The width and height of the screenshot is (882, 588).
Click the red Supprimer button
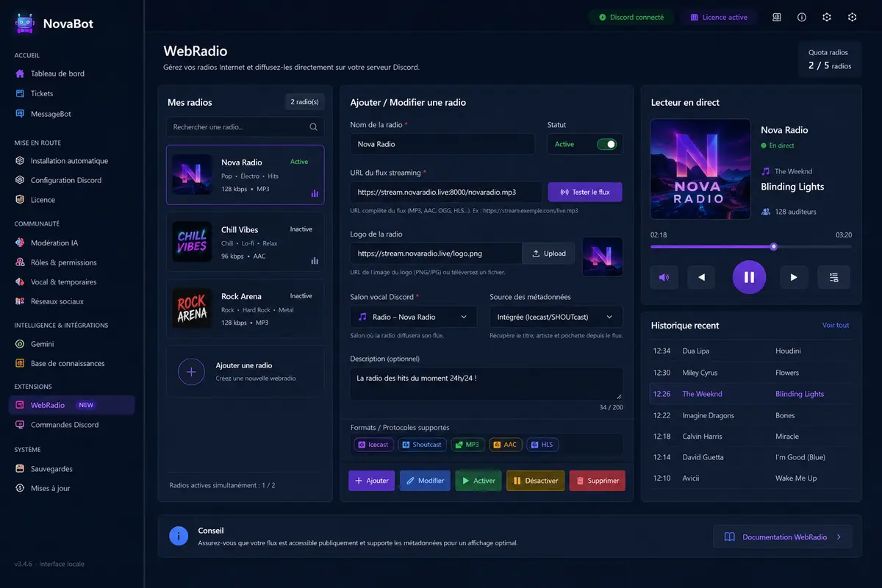click(598, 481)
